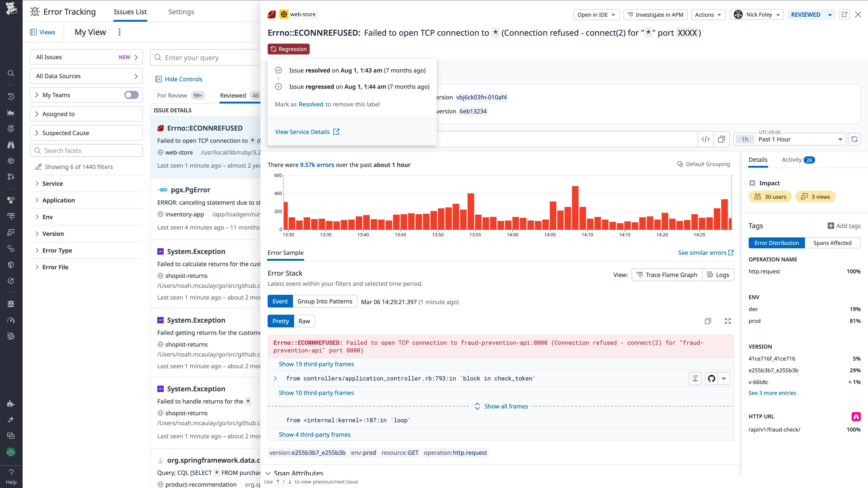Screen dimensions: 868x488
Task: Select the bug icon in the left sidebar
Action: [x=11, y=304]
